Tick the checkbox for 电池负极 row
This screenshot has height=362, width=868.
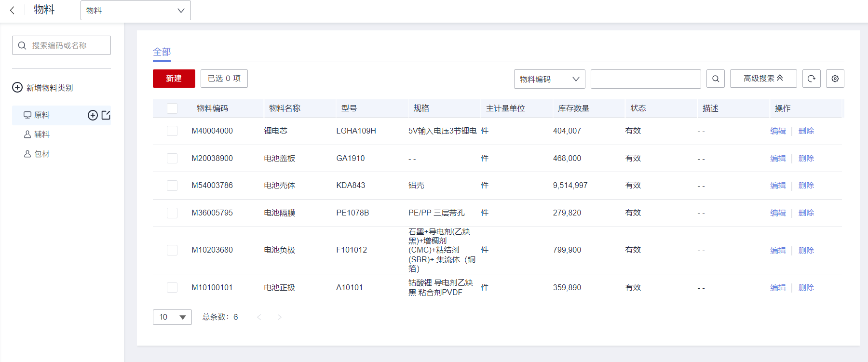pos(172,250)
